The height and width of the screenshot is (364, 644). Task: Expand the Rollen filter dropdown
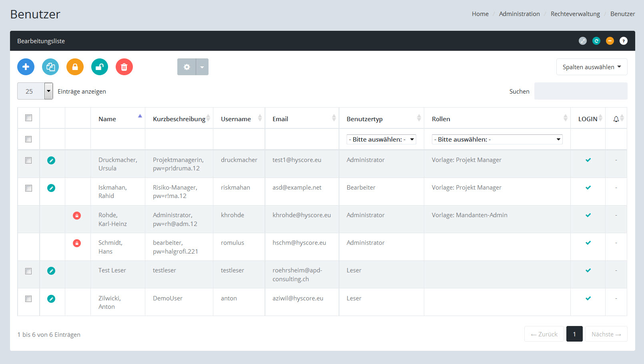click(497, 139)
